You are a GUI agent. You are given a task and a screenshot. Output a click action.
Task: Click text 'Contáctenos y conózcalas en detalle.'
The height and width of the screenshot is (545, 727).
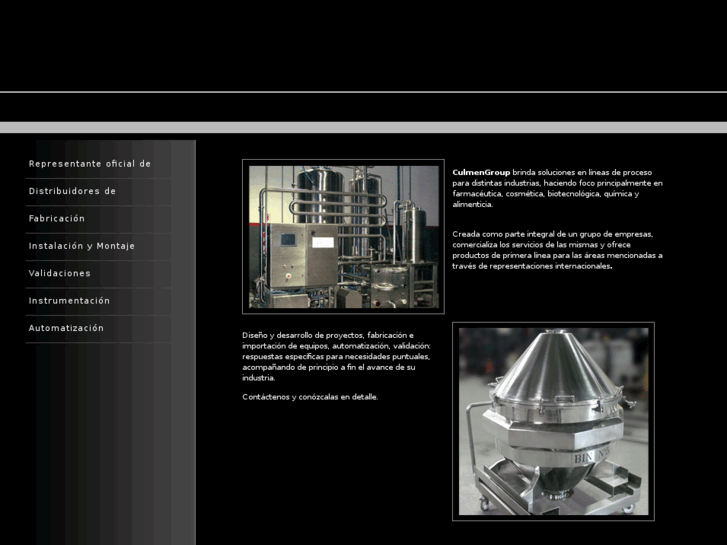point(310,397)
